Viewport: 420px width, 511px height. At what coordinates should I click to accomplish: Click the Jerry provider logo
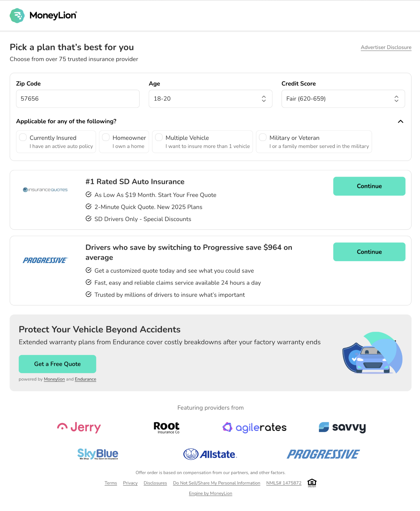[x=79, y=427]
